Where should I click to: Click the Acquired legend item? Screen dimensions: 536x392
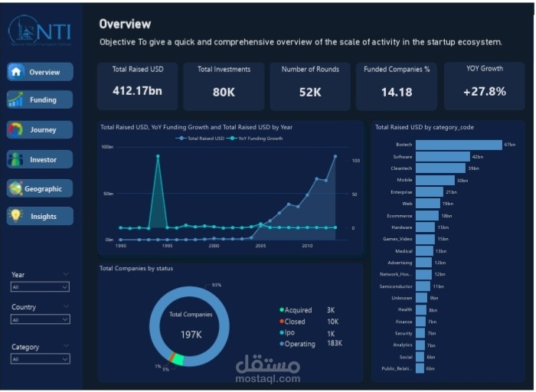[x=296, y=310]
